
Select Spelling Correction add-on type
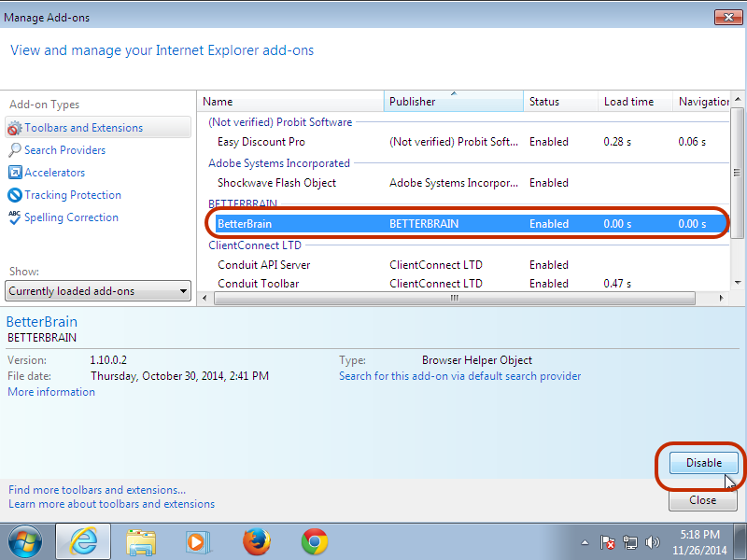tap(71, 217)
